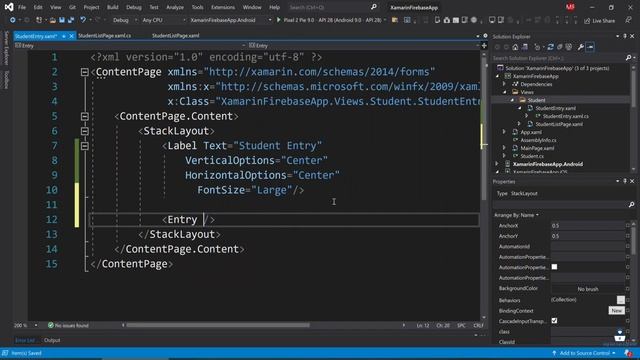Image resolution: width=640 pixels, height=360 pixels.
Task: Select MainPage.xaml in Solution Explorer
Action: 537,148
